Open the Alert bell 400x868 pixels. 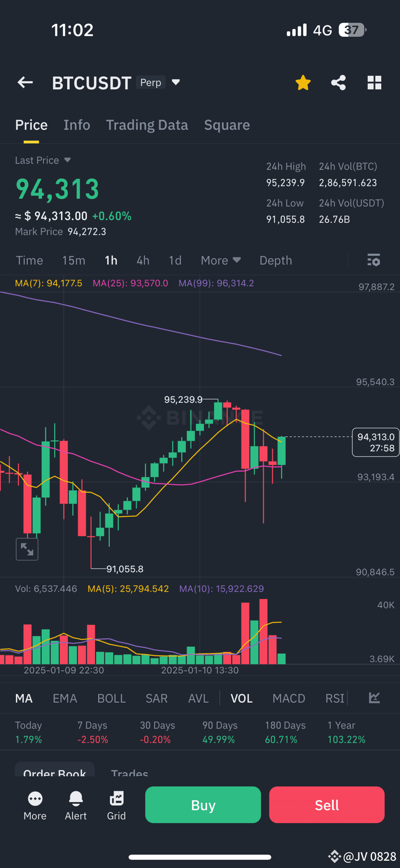point(75,803)
